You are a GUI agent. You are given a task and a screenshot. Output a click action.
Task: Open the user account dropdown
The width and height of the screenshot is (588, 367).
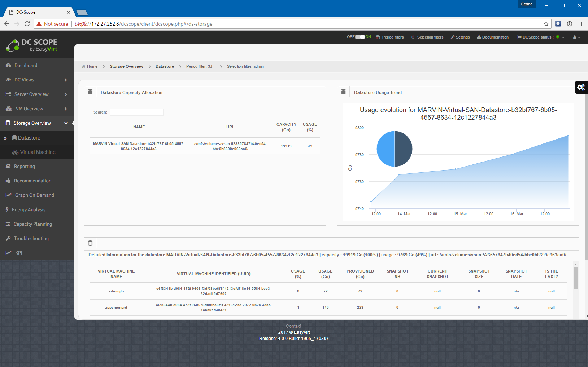(x=576, y=37)
